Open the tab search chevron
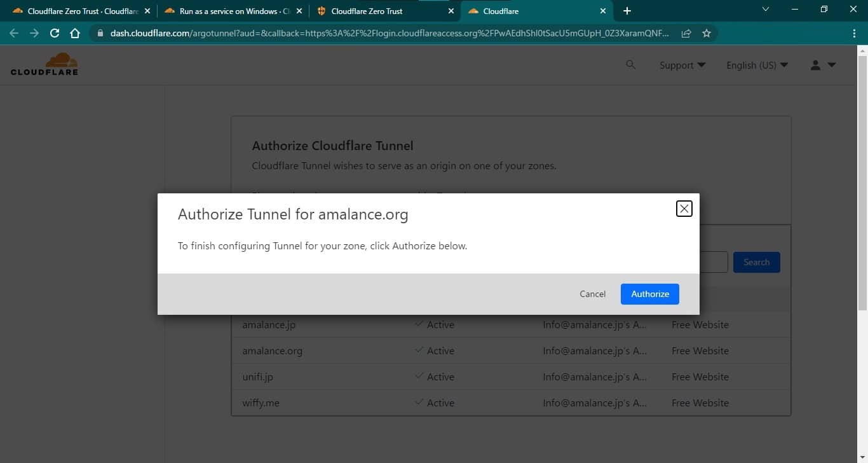Screen dimensions: 868x463 pos(766,9)
